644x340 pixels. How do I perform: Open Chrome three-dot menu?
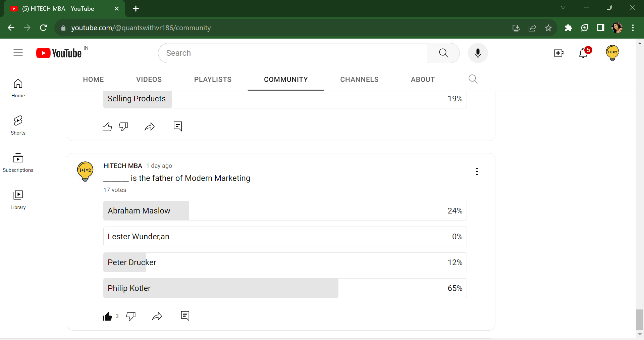click(x=633, y=28)
